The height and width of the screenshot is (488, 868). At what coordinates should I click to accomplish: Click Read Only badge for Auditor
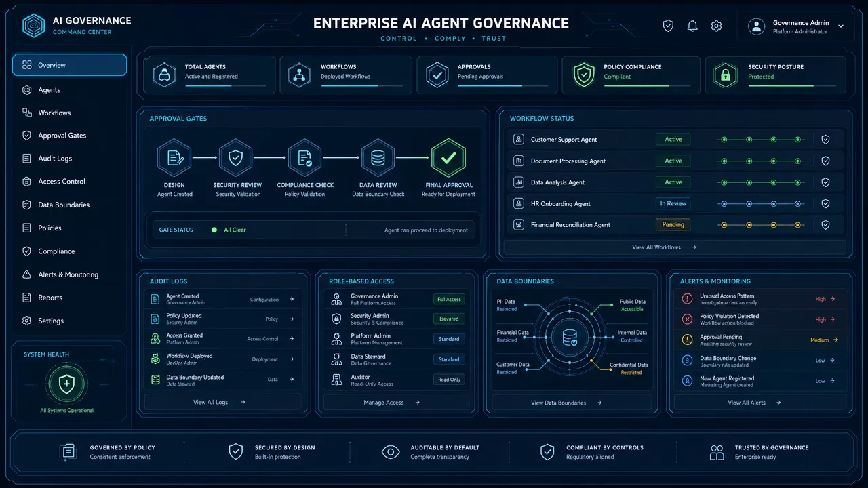[449, 380]
